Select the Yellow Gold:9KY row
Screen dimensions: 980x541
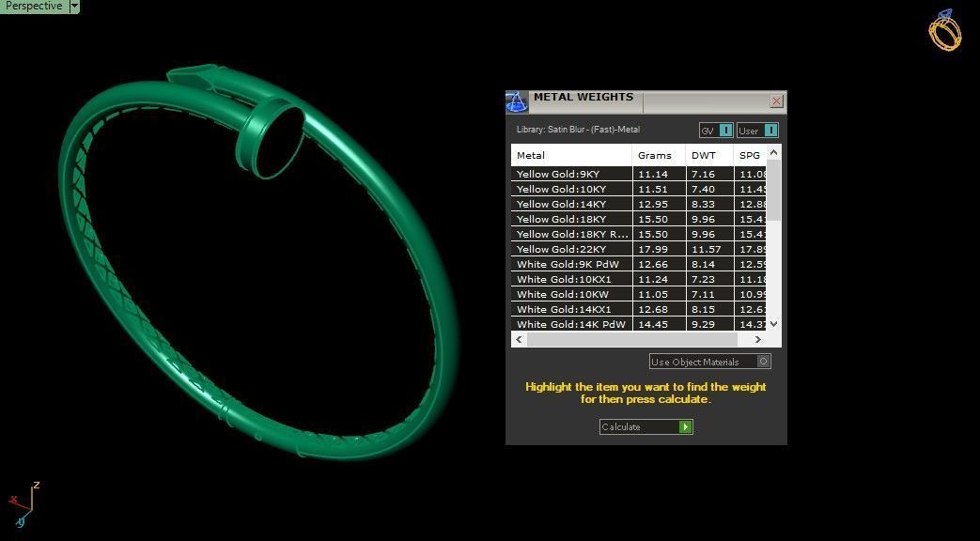[638, 175]
